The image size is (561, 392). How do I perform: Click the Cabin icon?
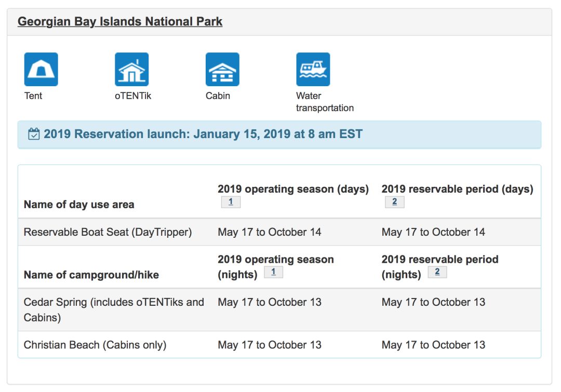click(x=222, y=70)
